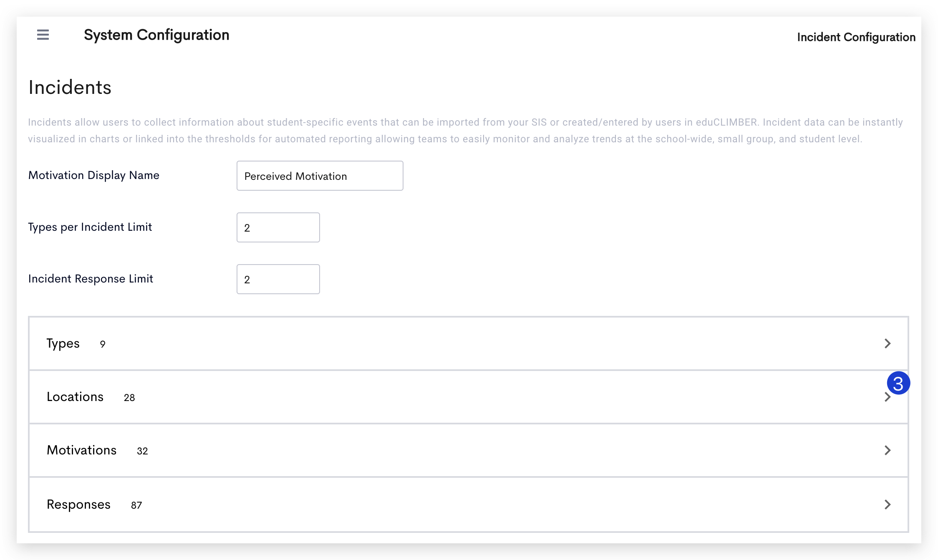This screenshot has height=560, width=938.
Task: Select the Types per Incident Limit field
Action: pos(278,227)
